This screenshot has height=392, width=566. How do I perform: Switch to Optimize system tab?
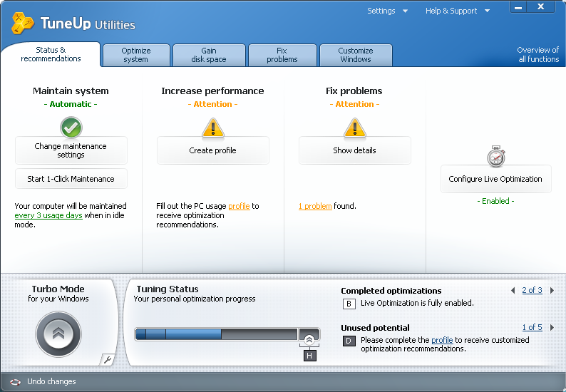tap(136, 55)
